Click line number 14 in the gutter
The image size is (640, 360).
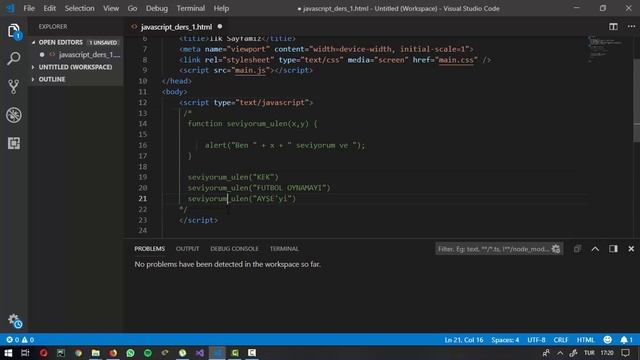(x=142, y=124)
